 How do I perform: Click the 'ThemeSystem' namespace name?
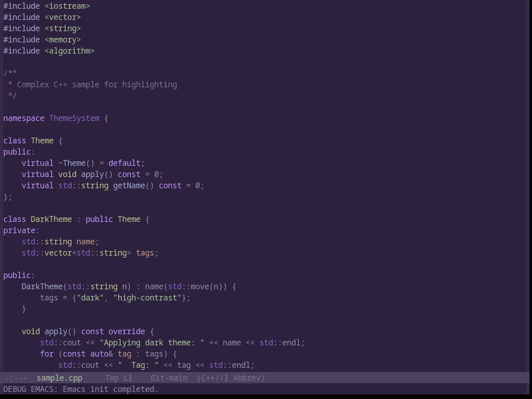click(x=74, y=118)
